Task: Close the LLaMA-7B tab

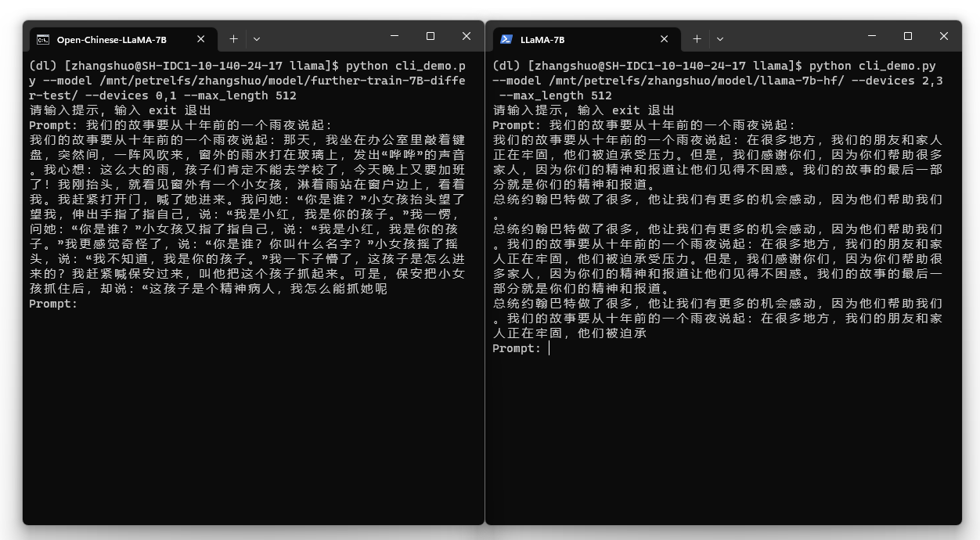Action: point(664,38)
